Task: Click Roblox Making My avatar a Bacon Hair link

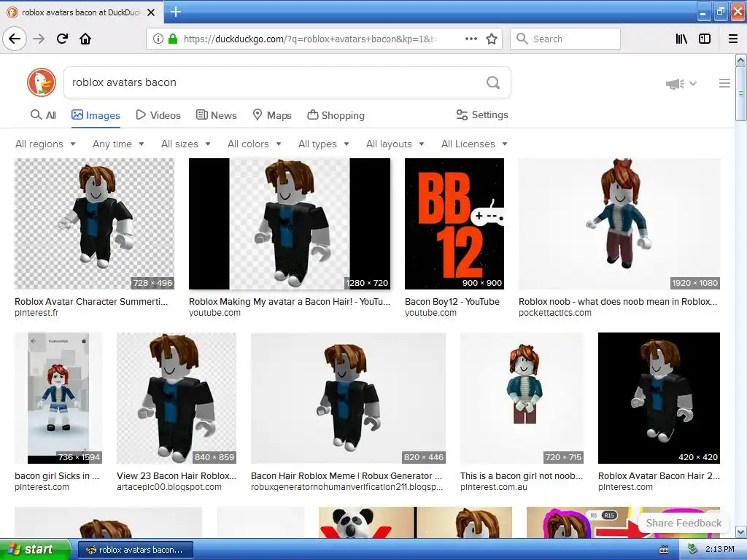Action: pyautogui.click(x=290, y=301)
